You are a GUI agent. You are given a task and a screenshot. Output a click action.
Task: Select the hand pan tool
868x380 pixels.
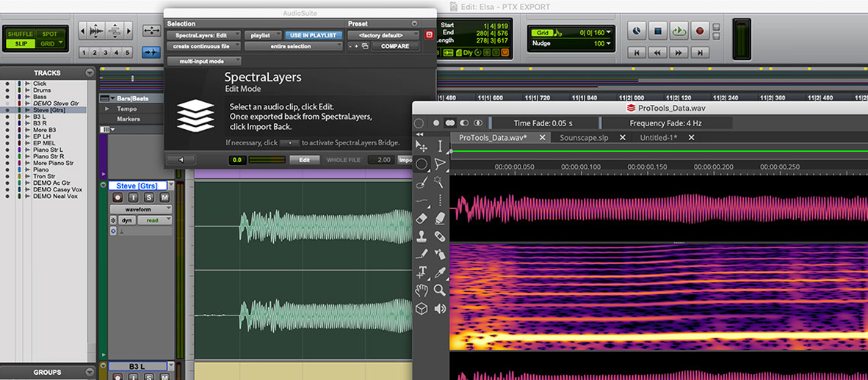422,290
